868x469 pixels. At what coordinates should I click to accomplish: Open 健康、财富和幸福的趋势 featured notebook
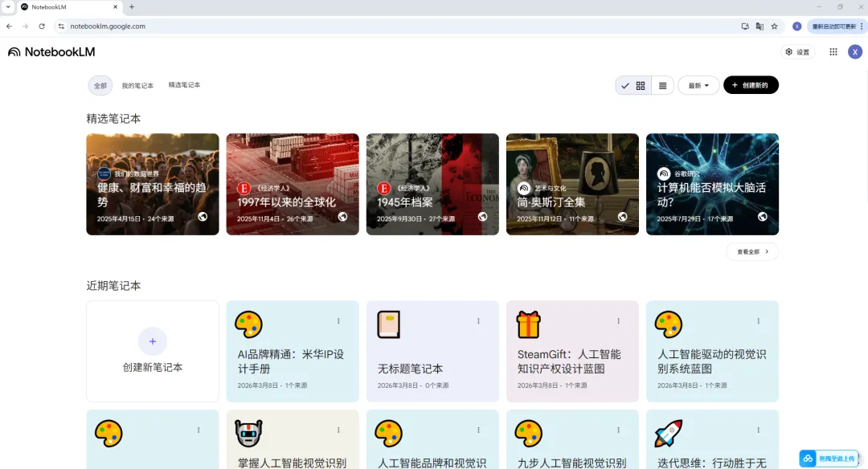[152, 184]
